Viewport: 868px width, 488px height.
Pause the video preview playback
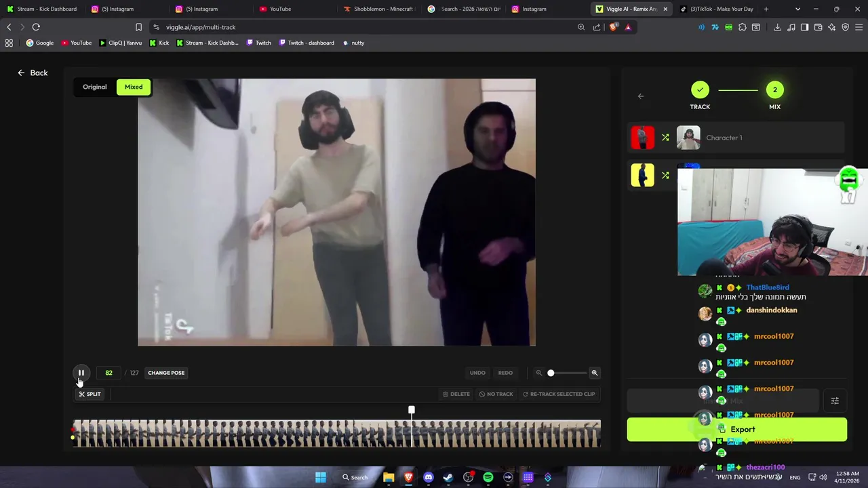[81, 373]
